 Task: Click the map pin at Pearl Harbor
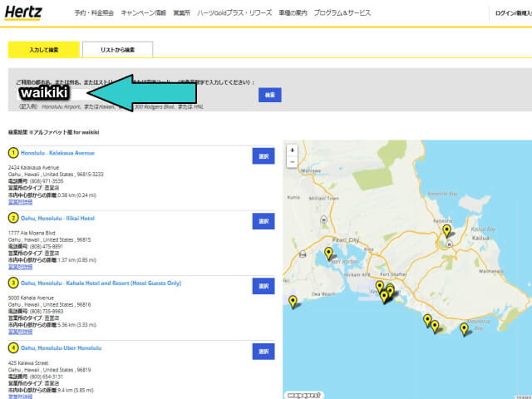(328, 253)
